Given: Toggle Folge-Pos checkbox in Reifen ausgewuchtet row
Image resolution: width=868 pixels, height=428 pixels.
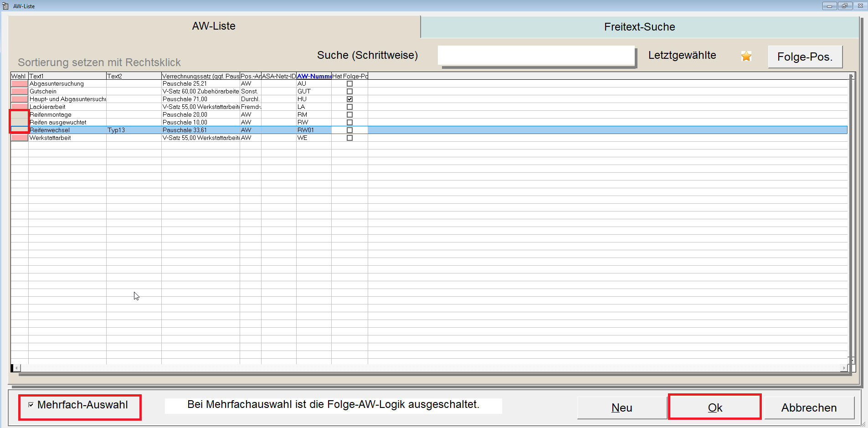Looking at the screenshot, I should click(349, 123).
